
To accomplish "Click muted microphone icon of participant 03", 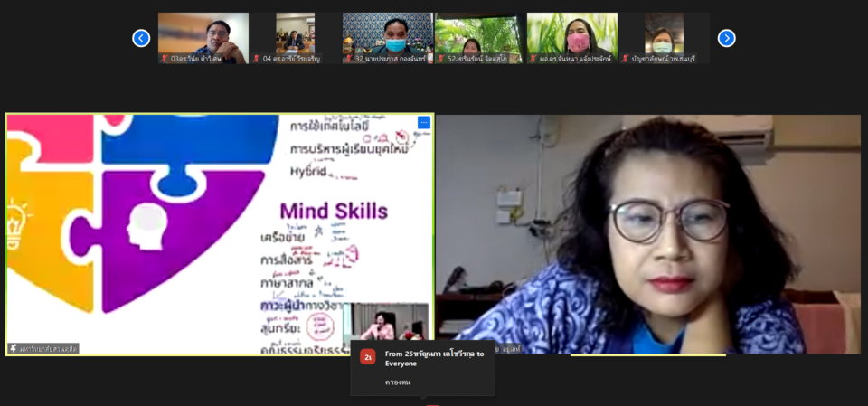I will (165, 58).
